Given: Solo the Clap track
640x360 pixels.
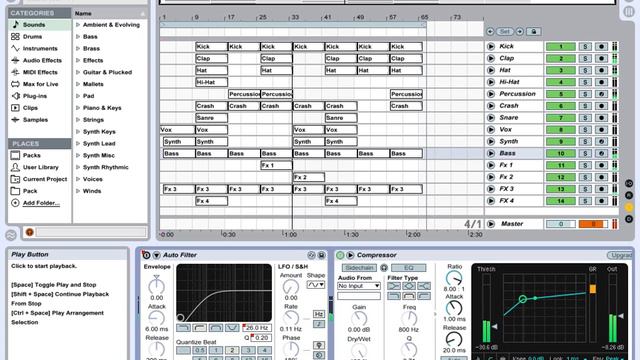Looking at the screenshot, I should 585,58.
